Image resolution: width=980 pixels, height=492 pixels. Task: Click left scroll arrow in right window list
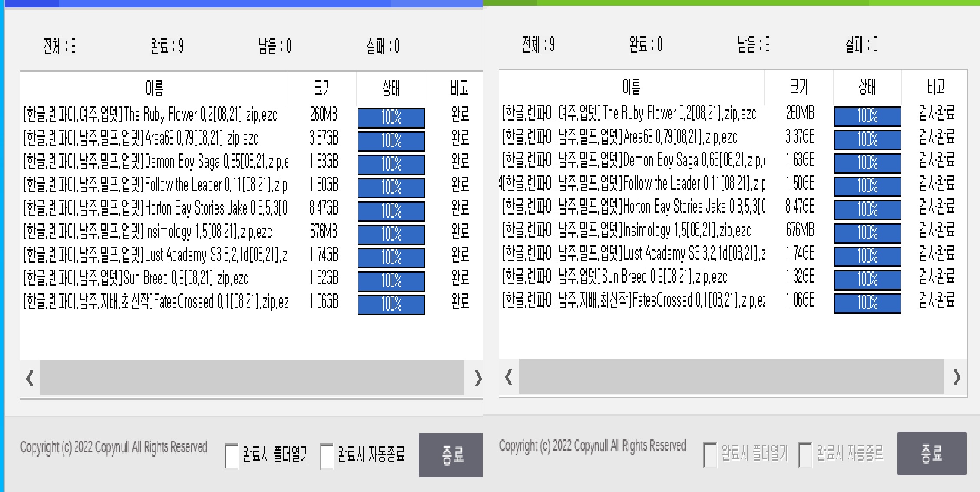tap(509, 377)
